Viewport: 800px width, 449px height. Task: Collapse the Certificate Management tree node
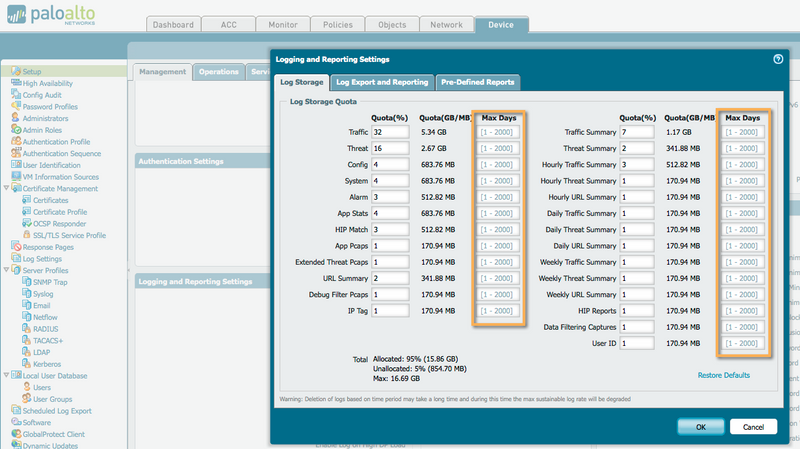tap(5, 188)
